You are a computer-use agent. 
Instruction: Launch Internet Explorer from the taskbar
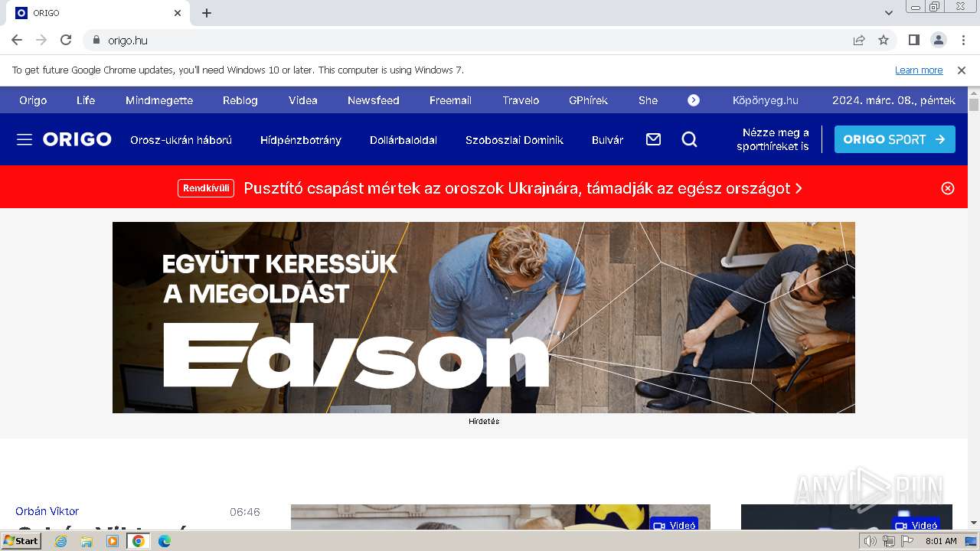click(61, 541)
